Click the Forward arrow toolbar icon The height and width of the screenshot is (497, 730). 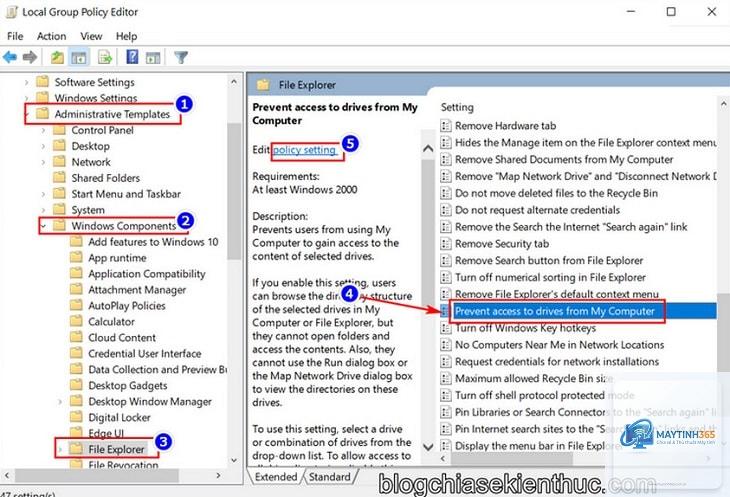click(30, 57)
